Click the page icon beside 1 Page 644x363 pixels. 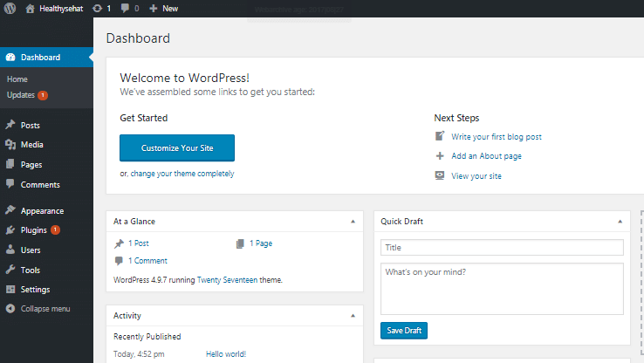click(x=240, y=244)
